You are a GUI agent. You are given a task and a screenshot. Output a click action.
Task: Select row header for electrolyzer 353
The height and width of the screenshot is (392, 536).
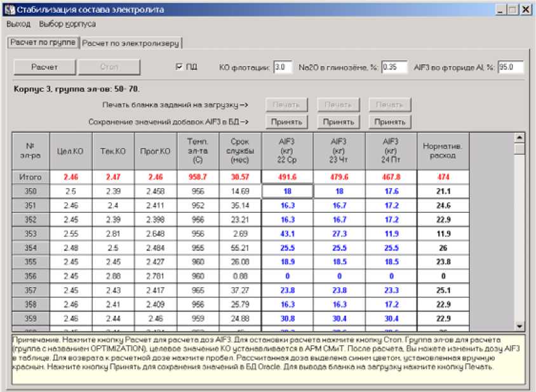click(30, 234)
